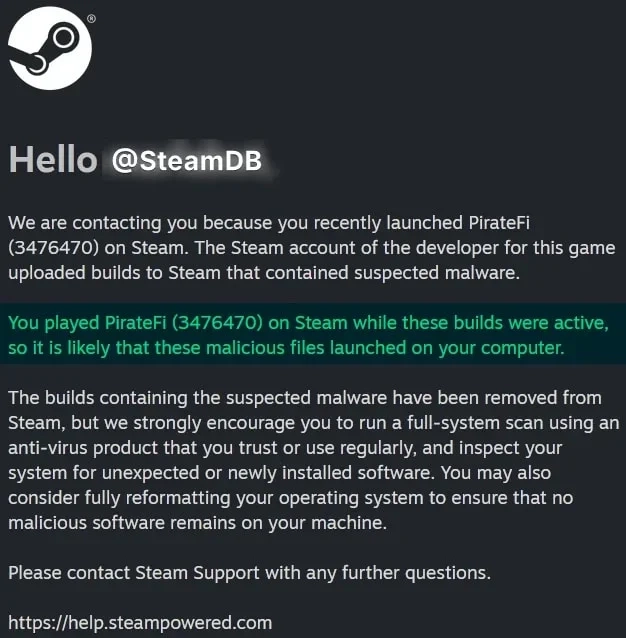
Task: Click the registered trademark symbol beside the logo
Action: coord(92,19)
